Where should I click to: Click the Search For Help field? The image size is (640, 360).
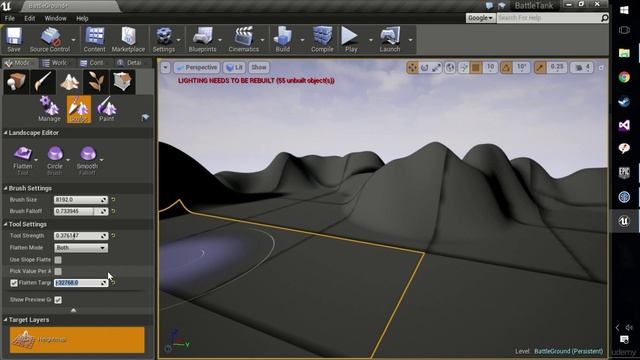click(x=549, y=18)
